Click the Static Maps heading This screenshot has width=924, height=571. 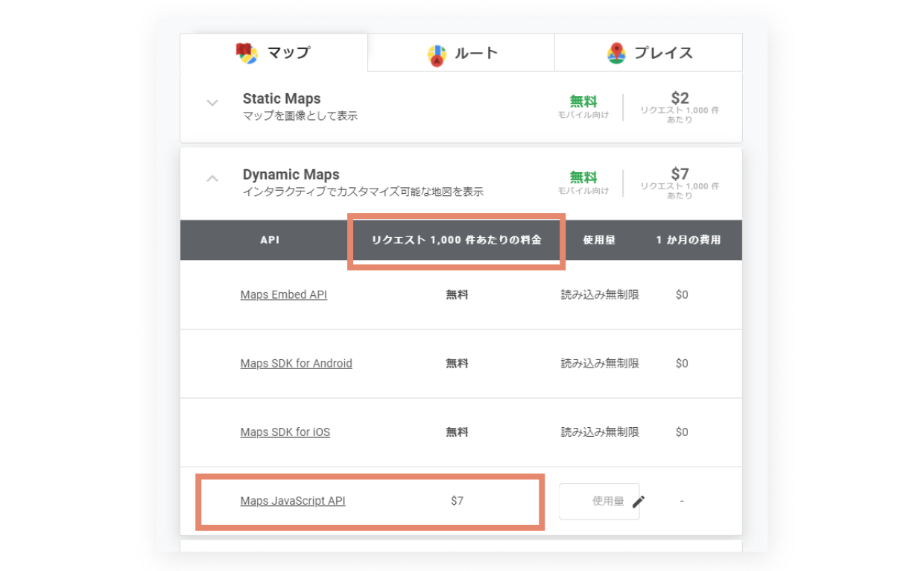pyautogui.click(x=281, y=98)
